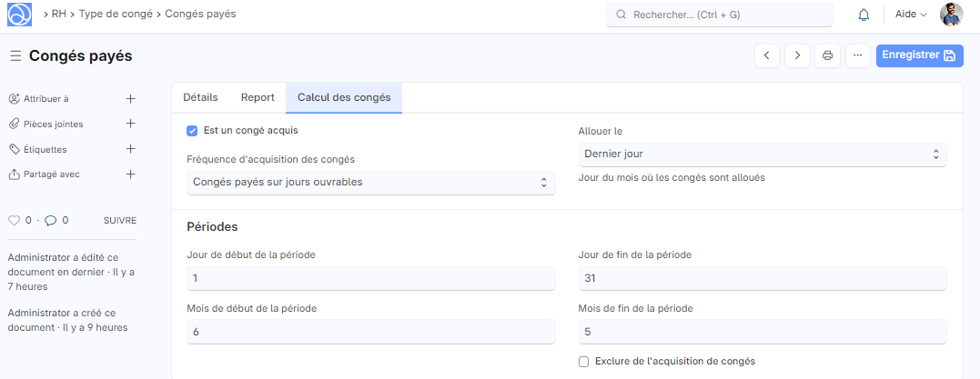Toggle the sidebar hamburger menu
Viewport: 980px width, 379px height.
(x=15, y=56)
